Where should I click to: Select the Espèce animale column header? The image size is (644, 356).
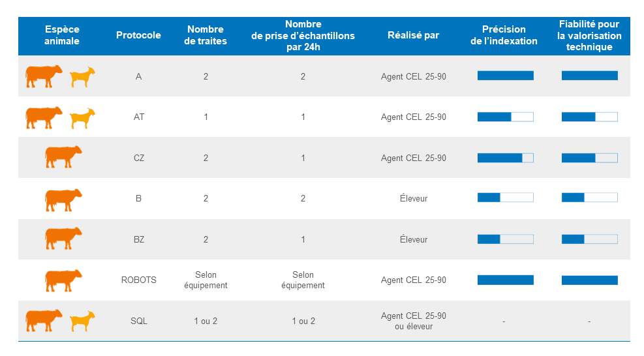click(63, 35)
